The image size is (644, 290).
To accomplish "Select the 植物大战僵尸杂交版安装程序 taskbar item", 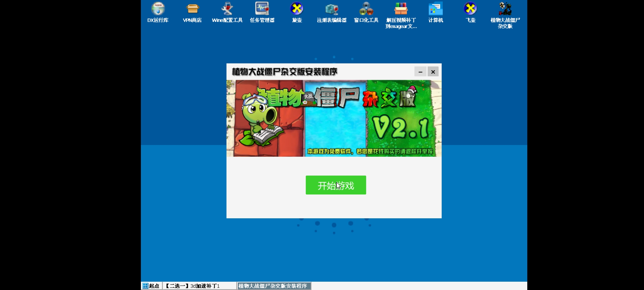I will (273, 286).
